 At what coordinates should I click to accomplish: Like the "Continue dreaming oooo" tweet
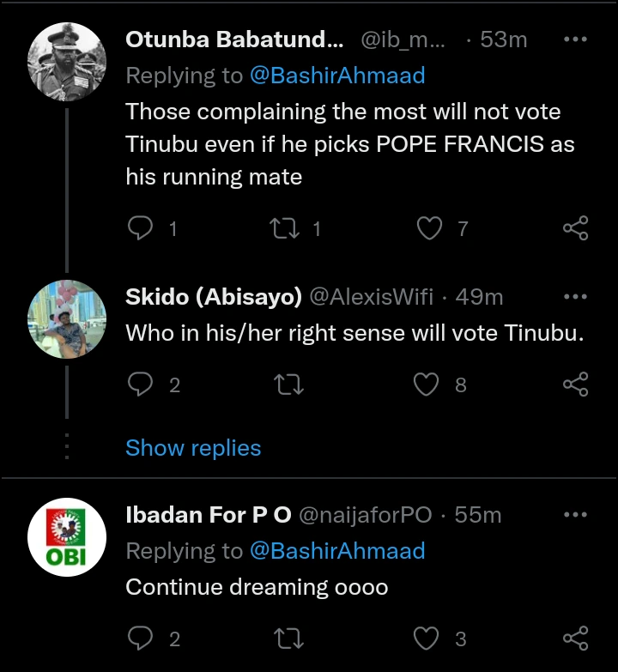pyautogui.click(x=427, y=639)
